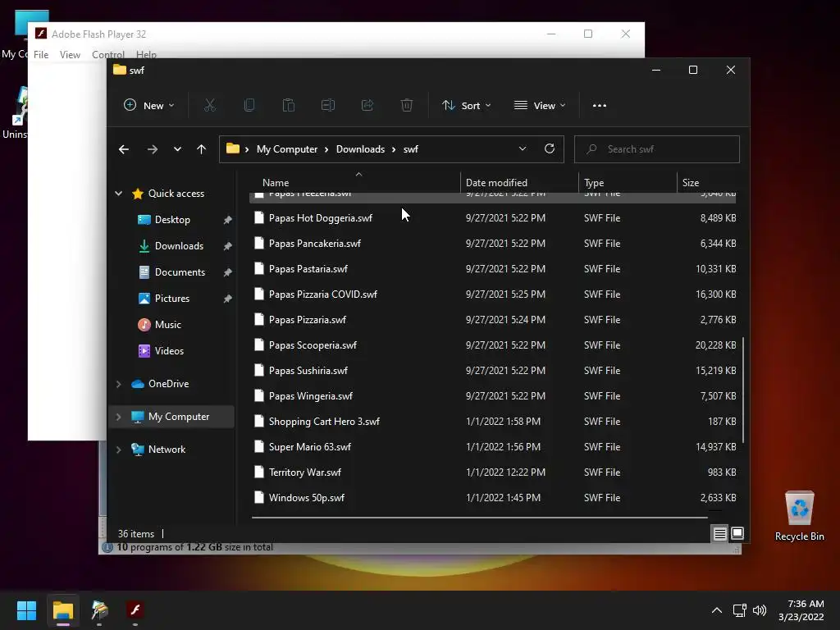Switch to large thumbnails view icon
Screen dimensions: 840x630
[737, 533]
